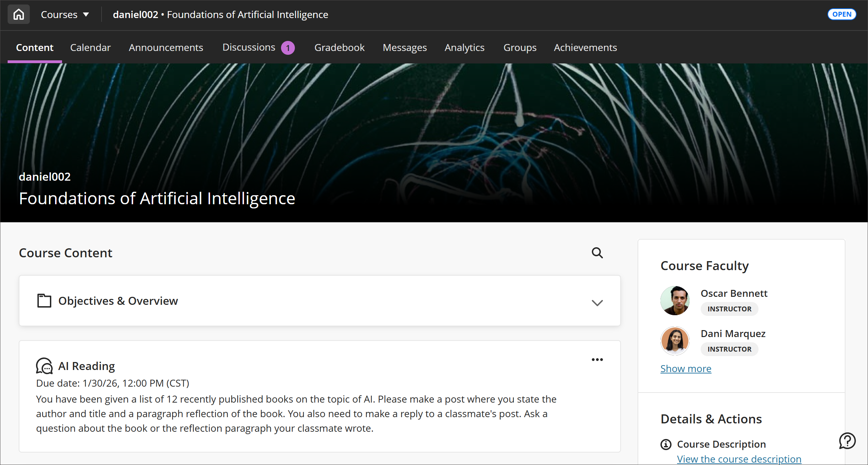Click the AI Reading discussion icon

(44, 366)
